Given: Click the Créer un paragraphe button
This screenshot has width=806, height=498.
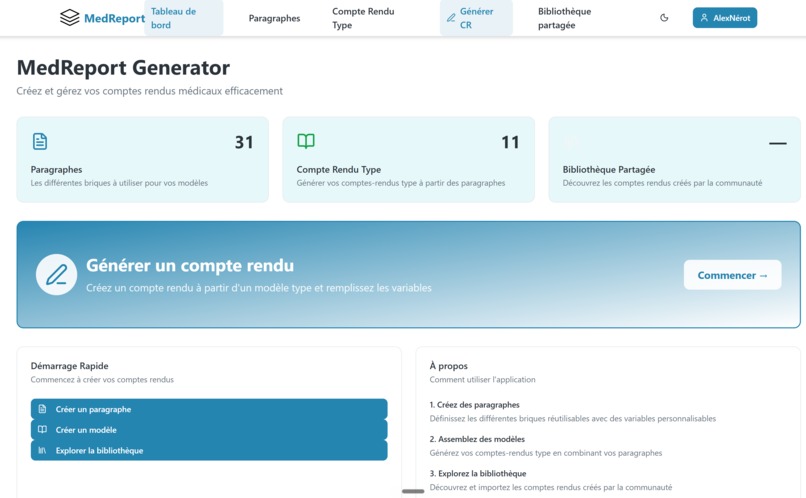Looking at the screenshot, I should point(209,409).
